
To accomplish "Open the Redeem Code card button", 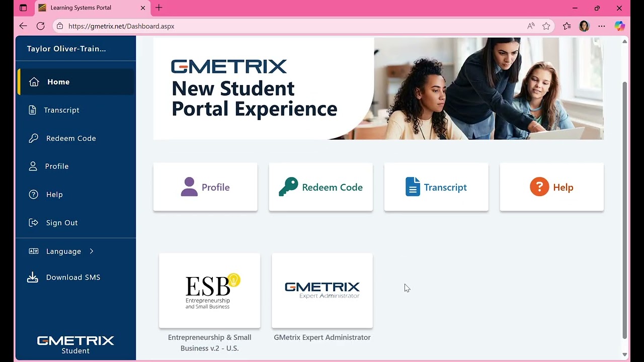I will [321, 187].
